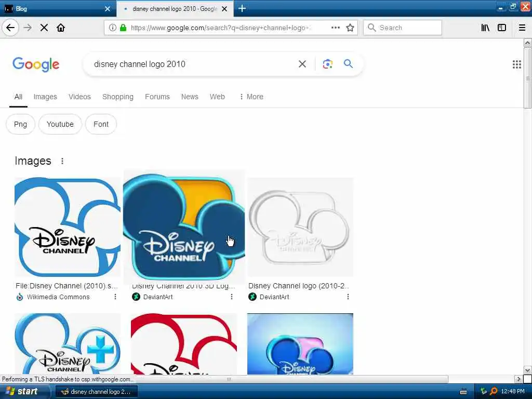Select the All results tab

(18, 97)
